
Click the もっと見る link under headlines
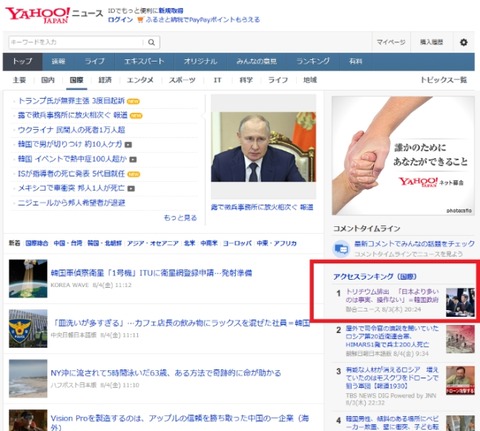tap(180, 218)
